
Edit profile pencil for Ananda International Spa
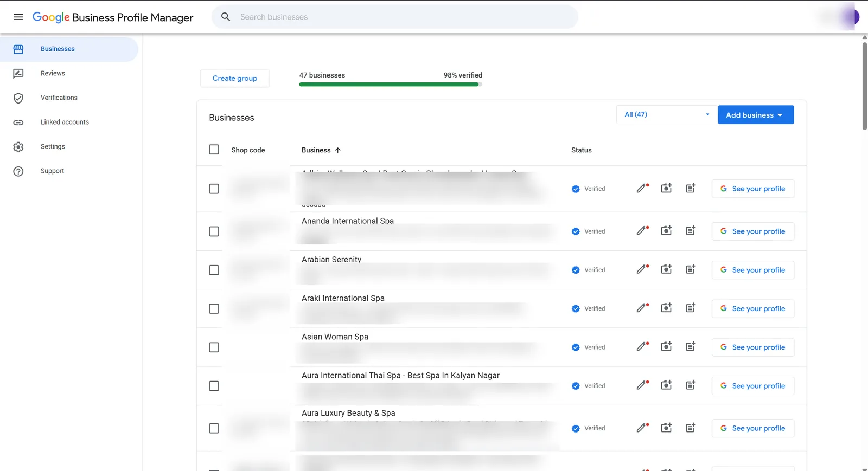point(642,231)
